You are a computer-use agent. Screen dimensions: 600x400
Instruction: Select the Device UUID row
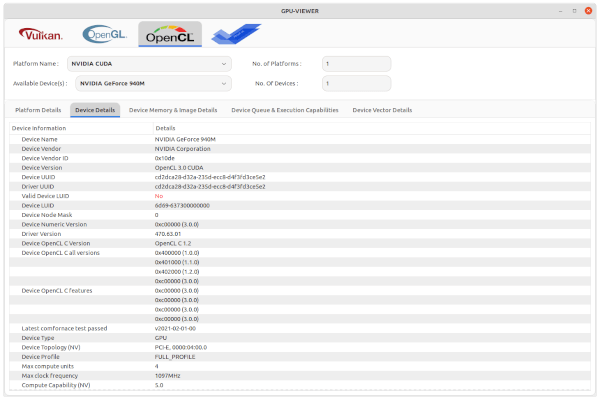click(x=300, y=177)
